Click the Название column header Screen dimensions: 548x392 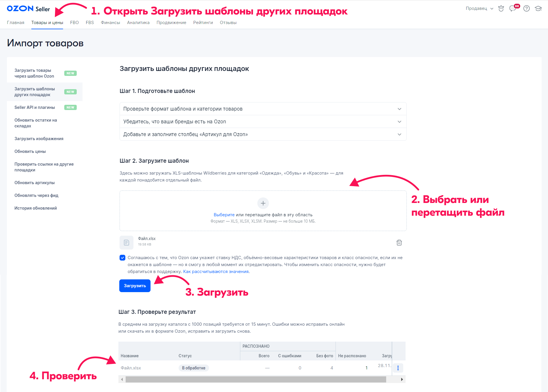tap(130, 356)
